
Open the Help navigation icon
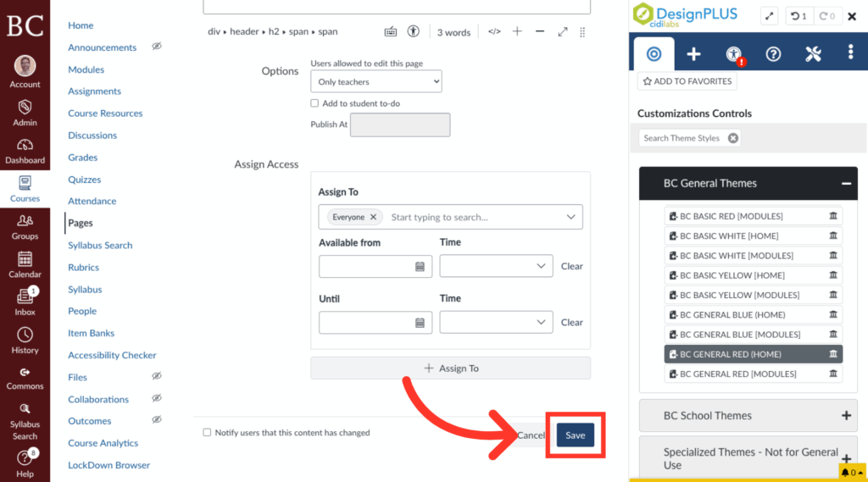point(25,463)
